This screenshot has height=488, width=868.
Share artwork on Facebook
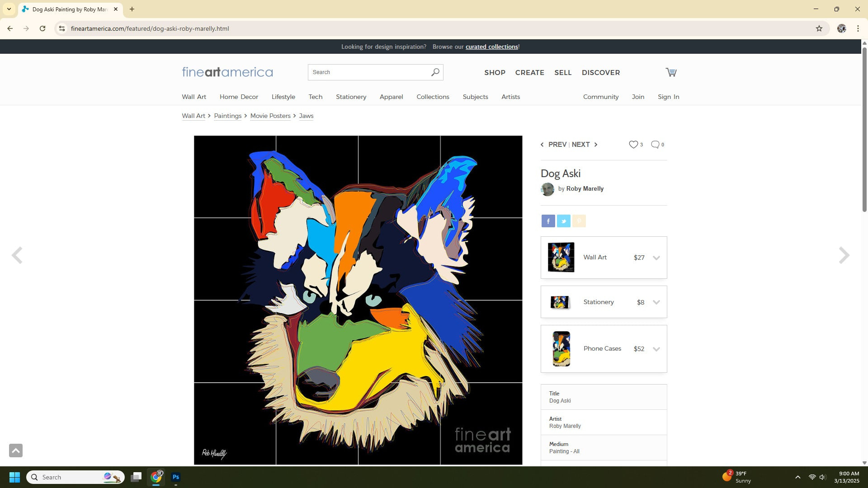pyautogui.click(x=548, y=221)
